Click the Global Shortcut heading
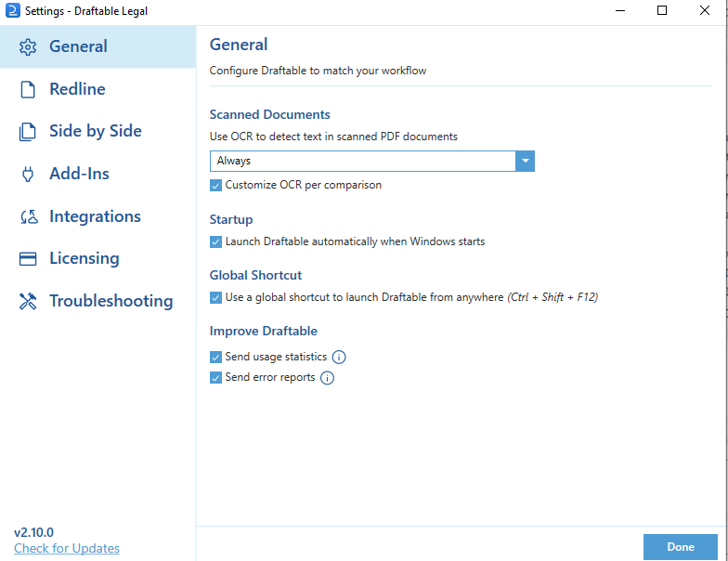Viewport: 728px width, 561px height. click(x=255, y=275)
